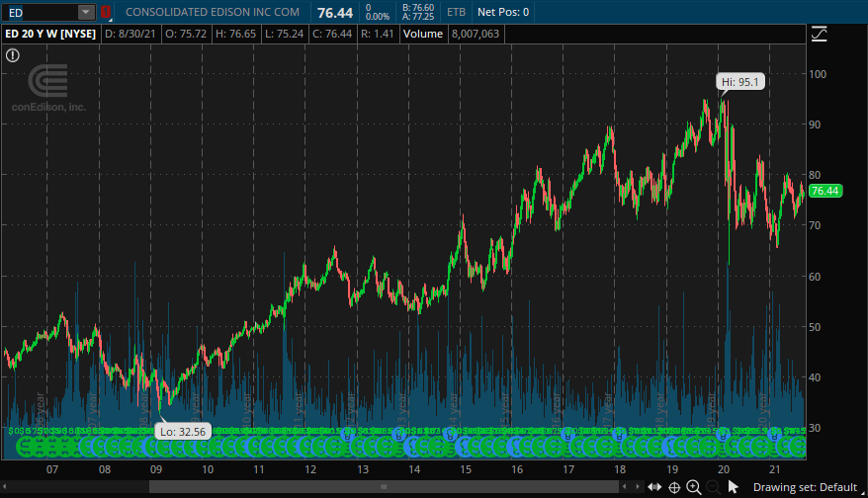Click the 60 price axis label
The height and width of the screenshot is (498, 868).
point(815,277)
